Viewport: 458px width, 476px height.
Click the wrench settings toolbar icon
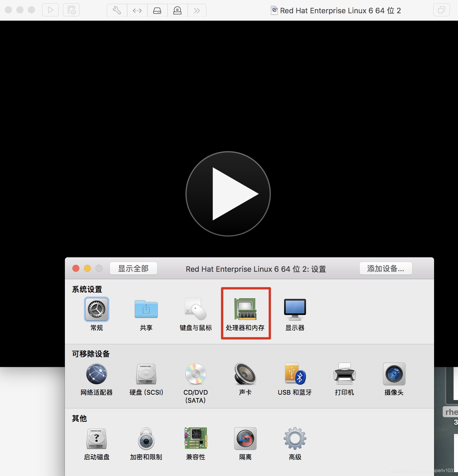point(117,10)
